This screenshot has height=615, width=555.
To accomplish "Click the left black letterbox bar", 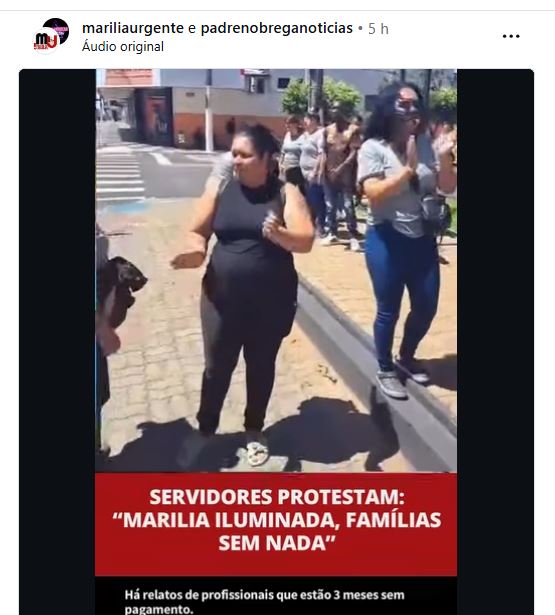I will [57, 342].
